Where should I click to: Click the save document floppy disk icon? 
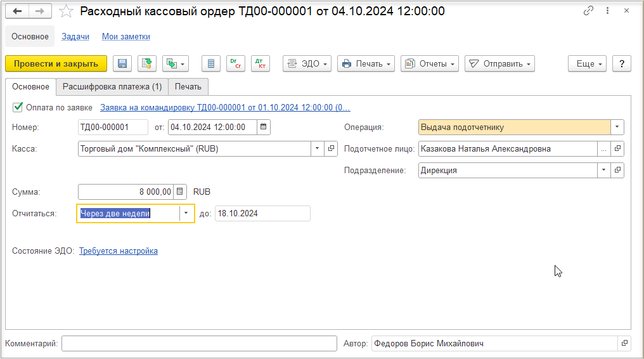(x=122, y=63)
